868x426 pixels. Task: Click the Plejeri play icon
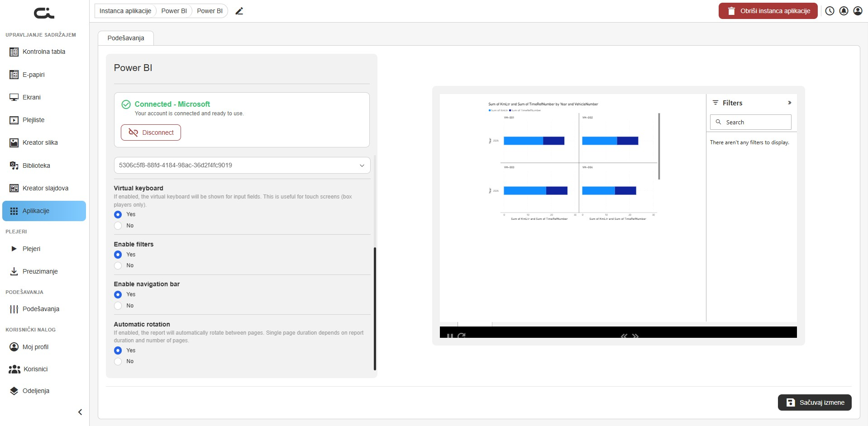(x=14, y=249)
